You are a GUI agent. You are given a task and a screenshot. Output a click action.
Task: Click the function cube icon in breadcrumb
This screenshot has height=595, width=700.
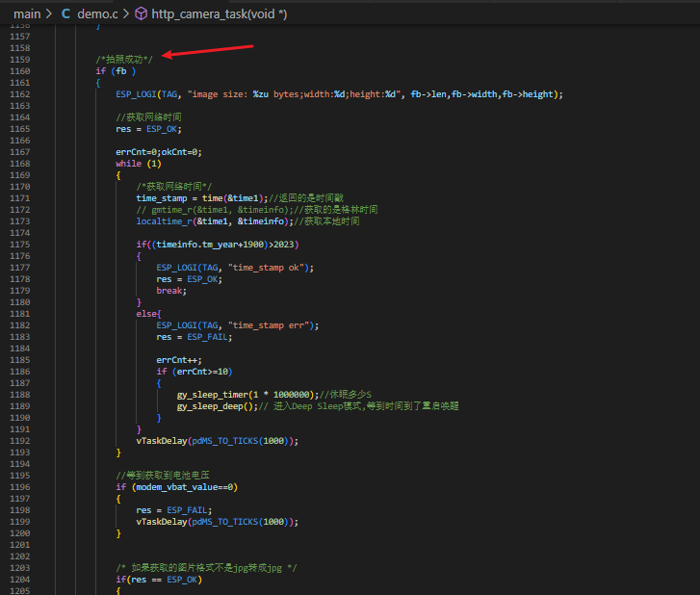tap(141, 13)
